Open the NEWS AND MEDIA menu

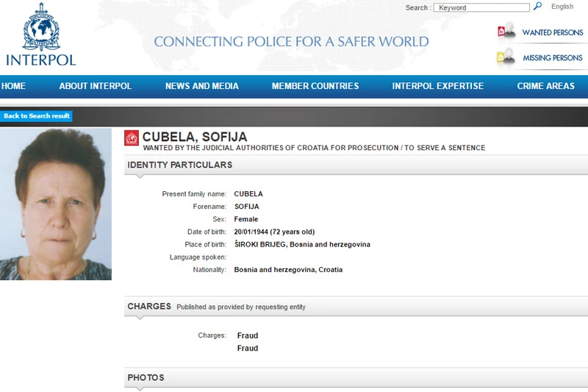click(201, 86)
